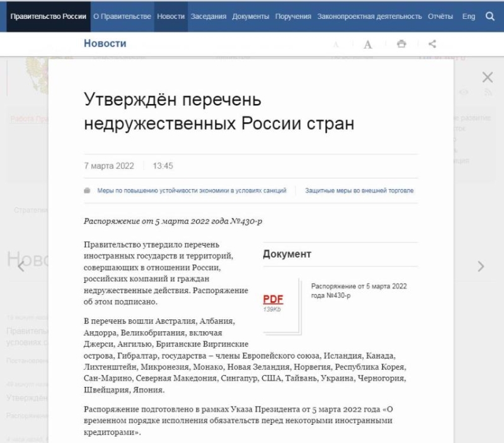Screen dimensions: 504x443
Task: Close the article overlay with X
Action: (487, 78)
